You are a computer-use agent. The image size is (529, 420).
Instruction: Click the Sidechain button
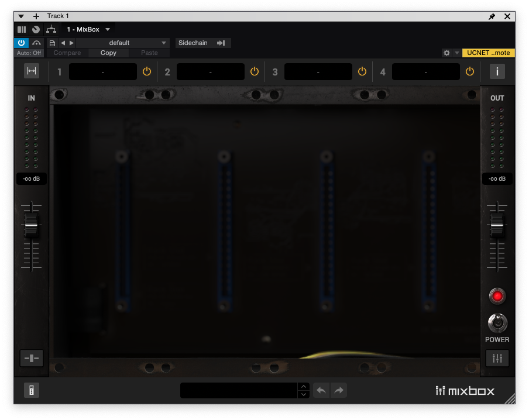(202, 43)
